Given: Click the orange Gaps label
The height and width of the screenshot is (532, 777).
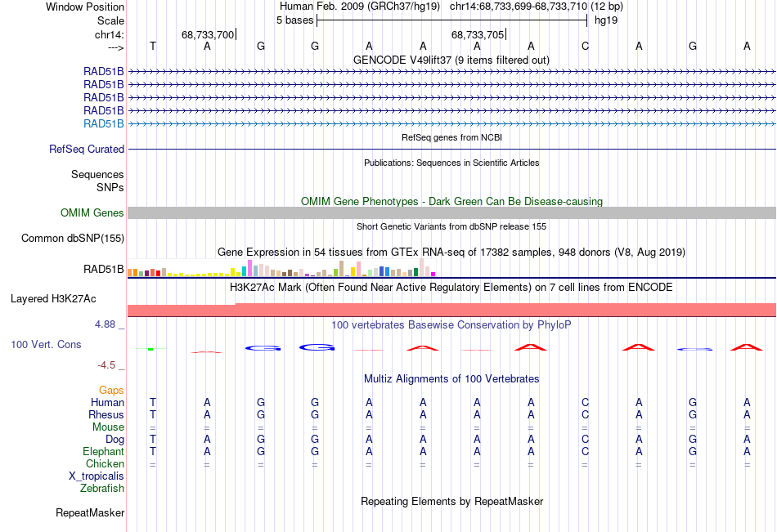Looking at the screenshot, I should coord(111,391).
